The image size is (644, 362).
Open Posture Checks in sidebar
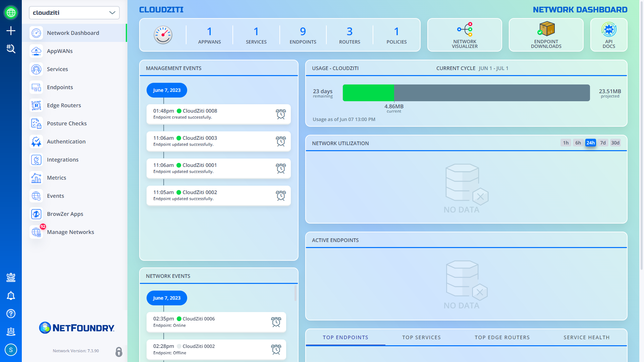point(74,123)
